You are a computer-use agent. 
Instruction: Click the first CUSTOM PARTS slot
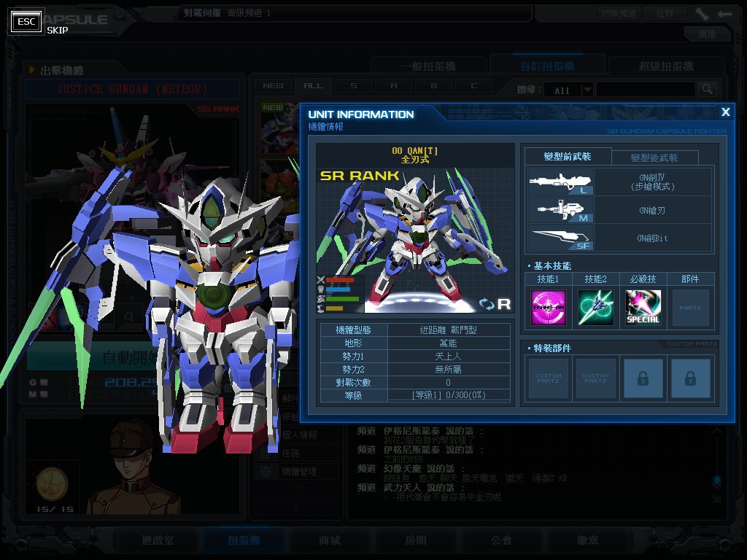(549, 378)
